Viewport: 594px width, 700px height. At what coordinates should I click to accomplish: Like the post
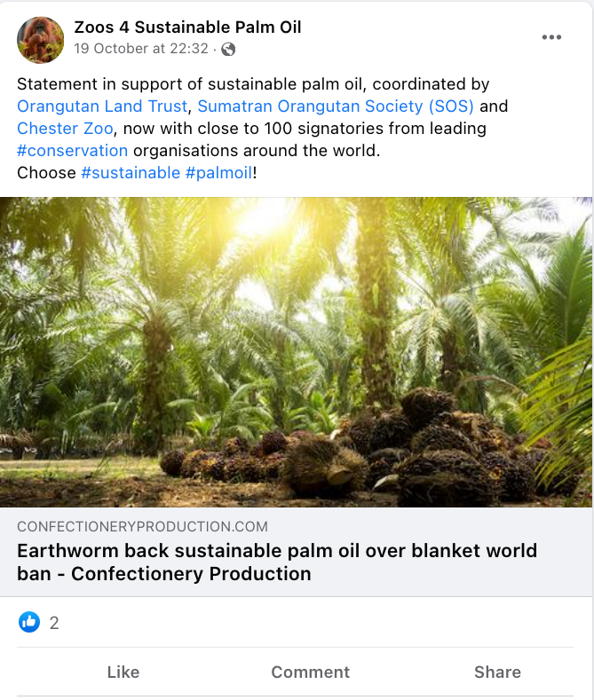(x=123, y=672)
